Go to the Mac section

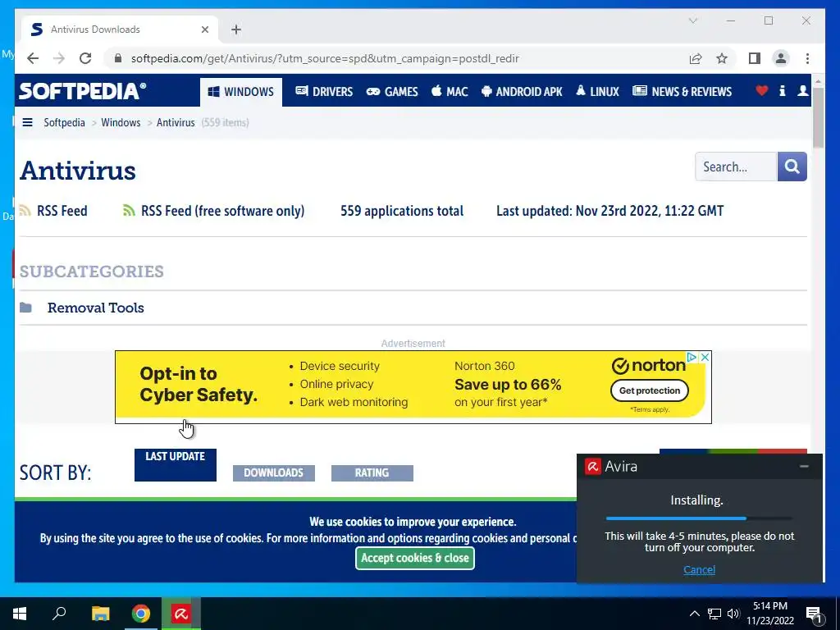tap(450, 92)
